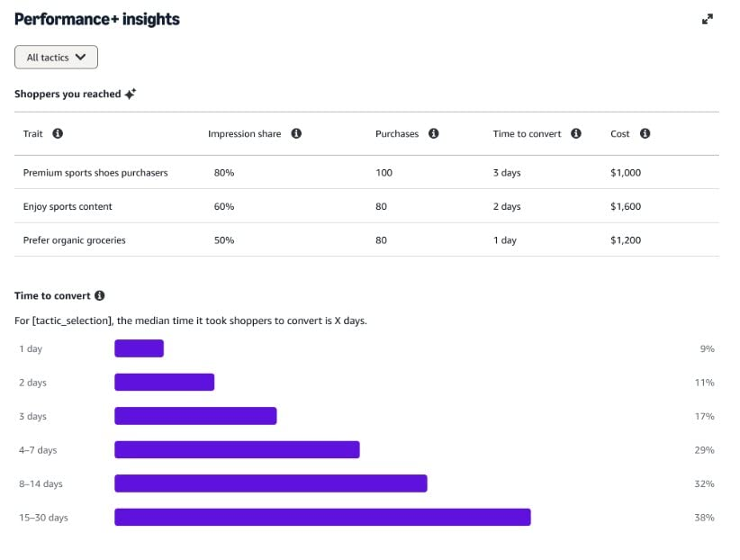Viewport: 740px width, 560px height.
Task: Click info icon next to Trait header
Action: [x=58, y=134]
